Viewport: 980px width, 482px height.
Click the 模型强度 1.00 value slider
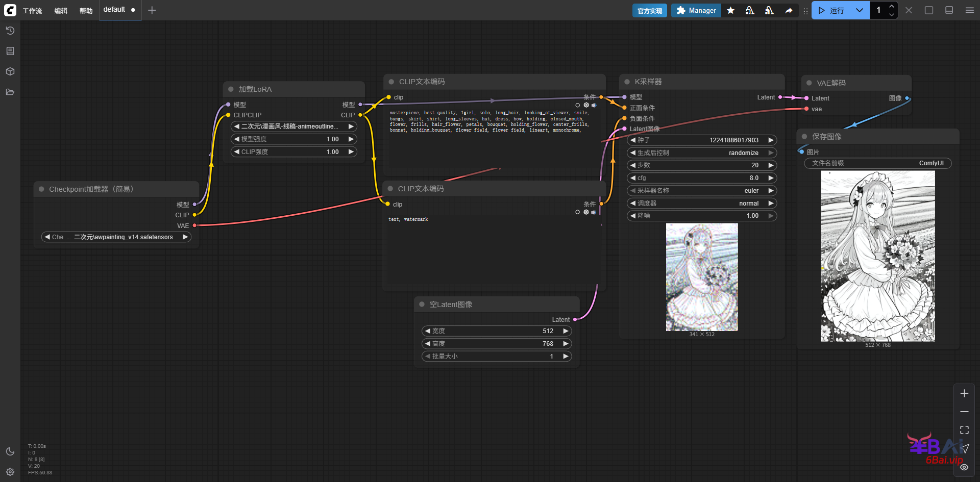294,139
